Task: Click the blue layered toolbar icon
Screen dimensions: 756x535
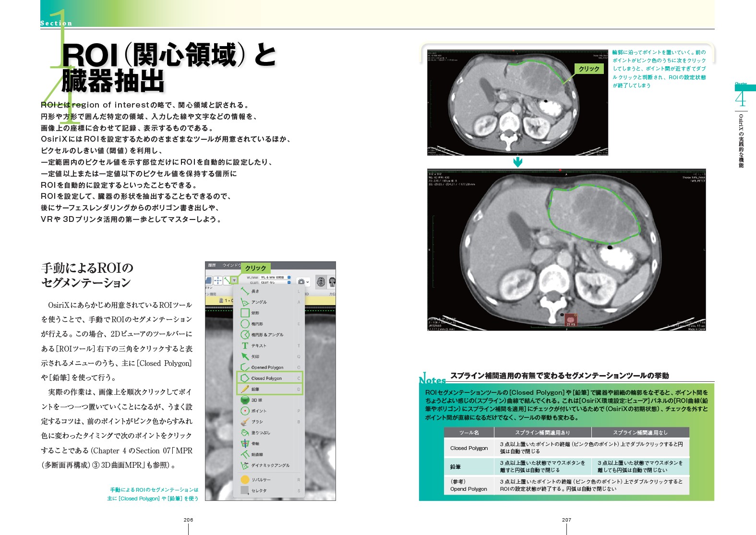Action: point(209,280)
